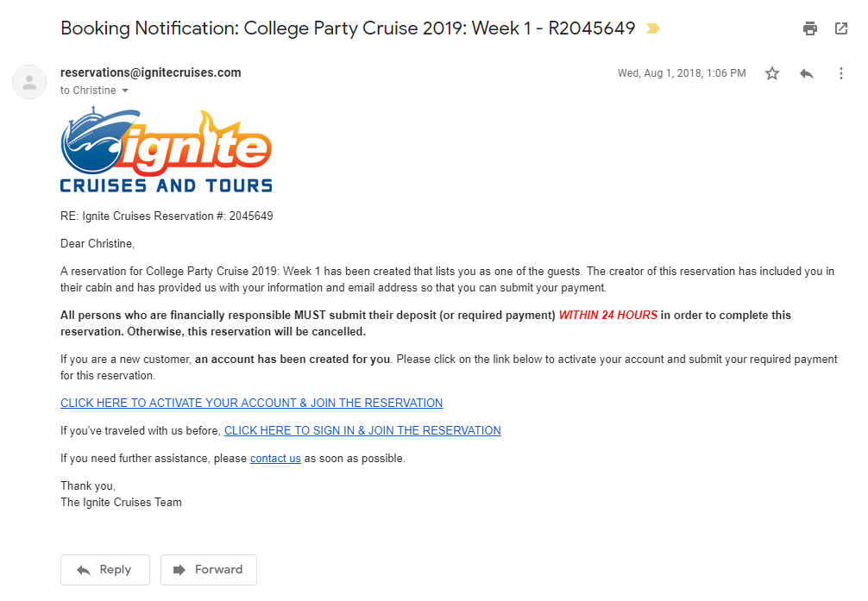Viewport: 868px width, 601px height.
Task: Open the sign in and join reservation link
Action: click(x=362, y=430)
